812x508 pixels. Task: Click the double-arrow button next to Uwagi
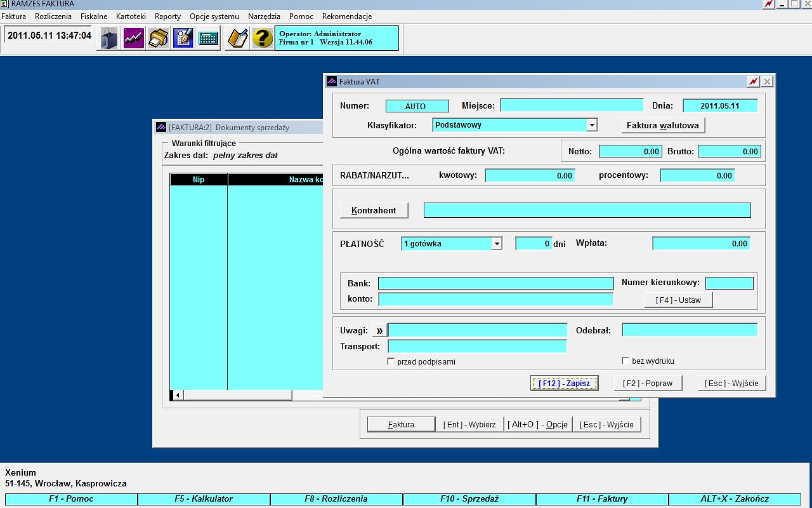(379, 330)
